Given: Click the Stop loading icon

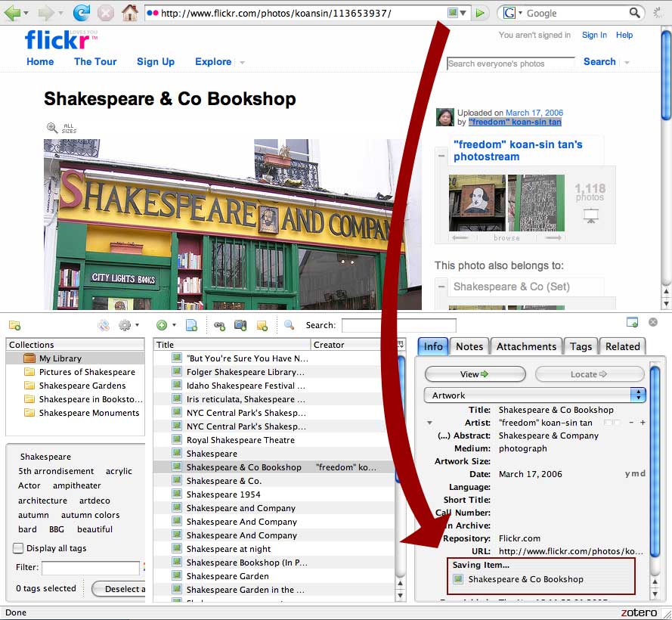Looking at the screenshot, I should 105,13.
